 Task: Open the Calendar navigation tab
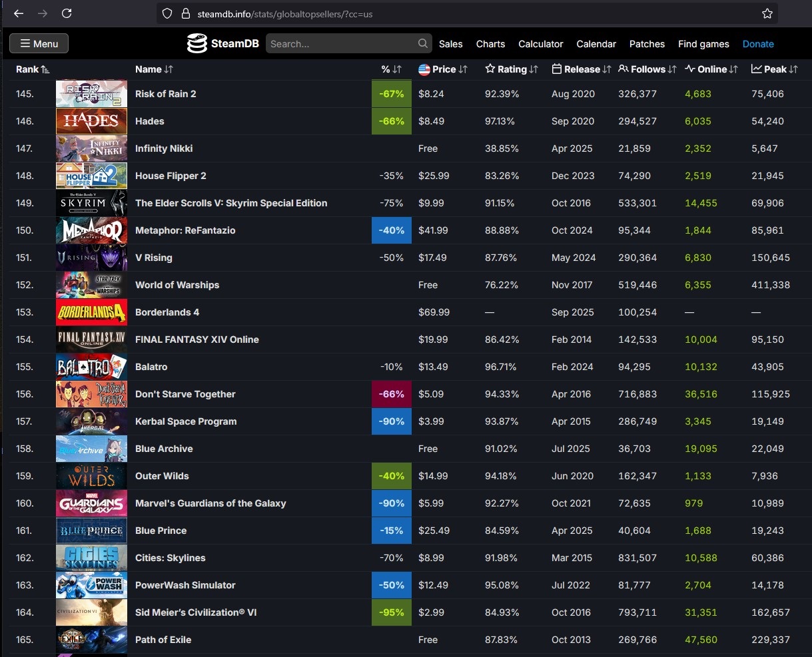[x=596, y=44]
